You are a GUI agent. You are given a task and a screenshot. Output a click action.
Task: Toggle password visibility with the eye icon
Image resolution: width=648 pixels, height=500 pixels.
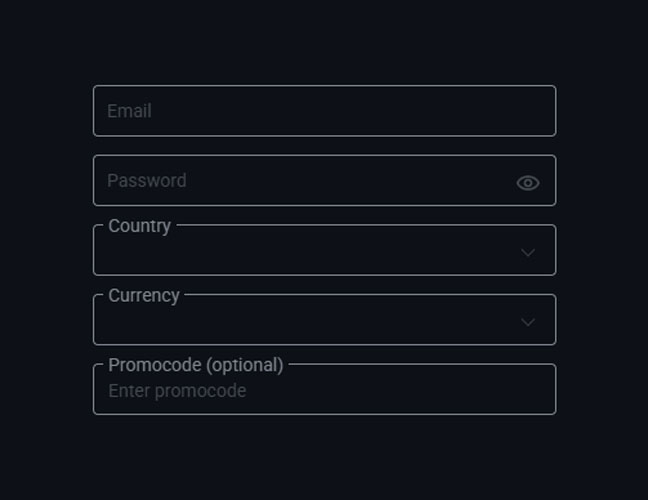click(528, 183)
